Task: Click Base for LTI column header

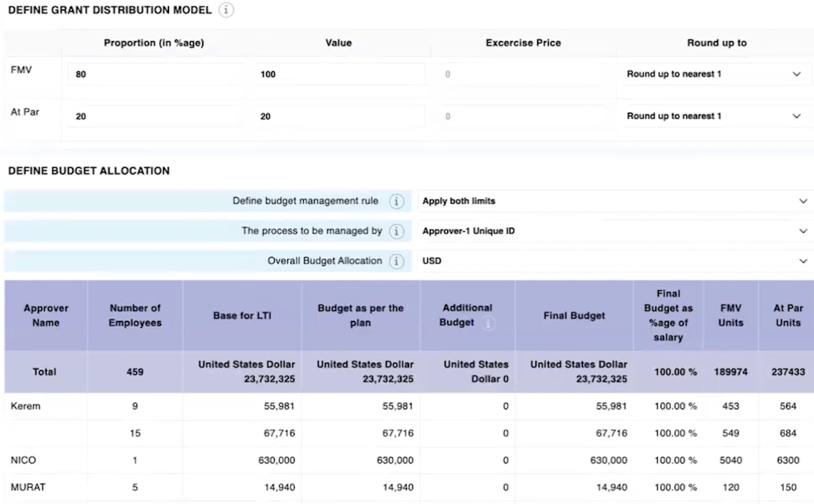Action: (242, 315)
